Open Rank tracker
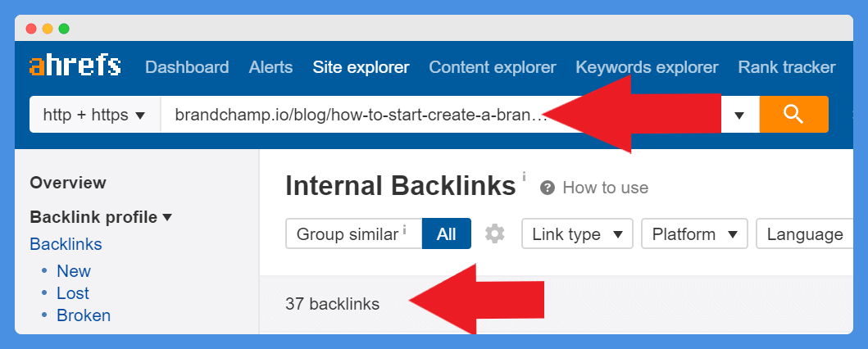The height and width of the screenshot is (349, 868). (x=787, y=67)
